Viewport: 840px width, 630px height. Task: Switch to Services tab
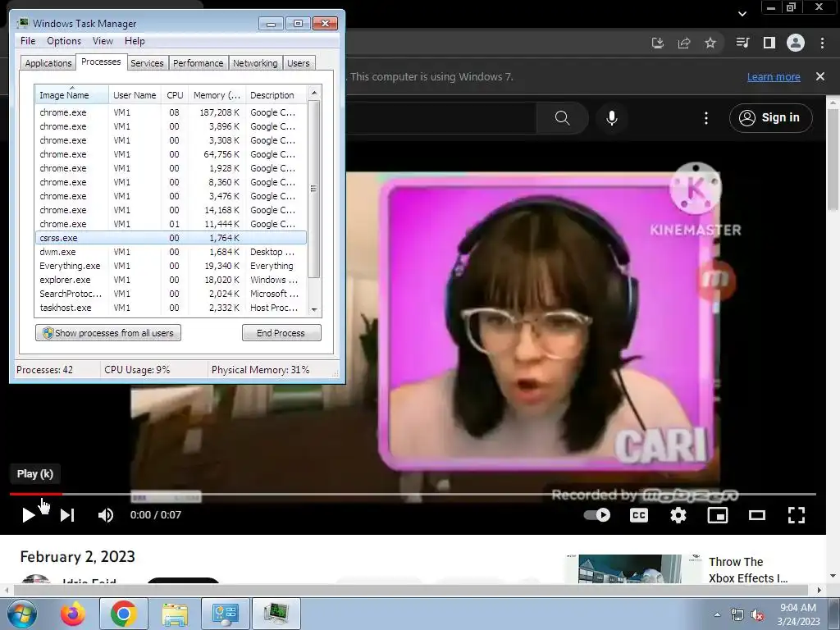coord(147,63)
